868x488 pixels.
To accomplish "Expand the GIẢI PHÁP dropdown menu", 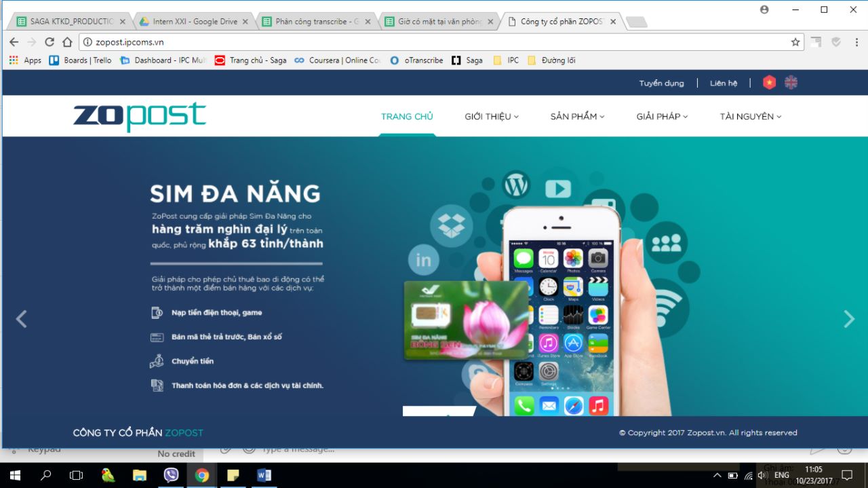I will pos(662,117).
